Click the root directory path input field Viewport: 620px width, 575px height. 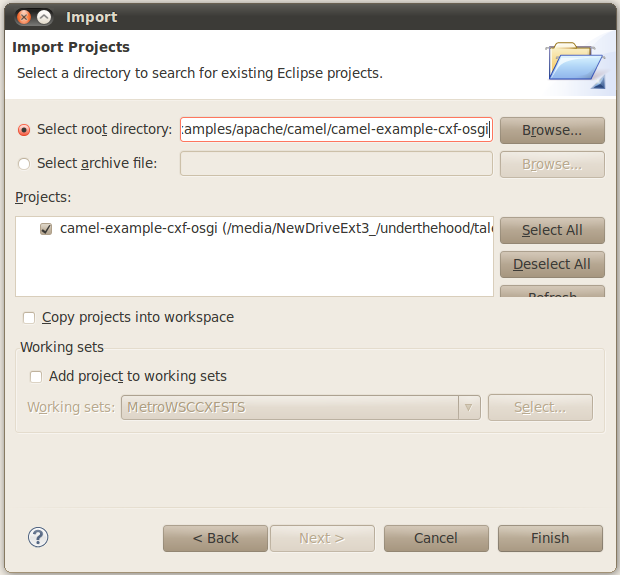tap(336, 130)
